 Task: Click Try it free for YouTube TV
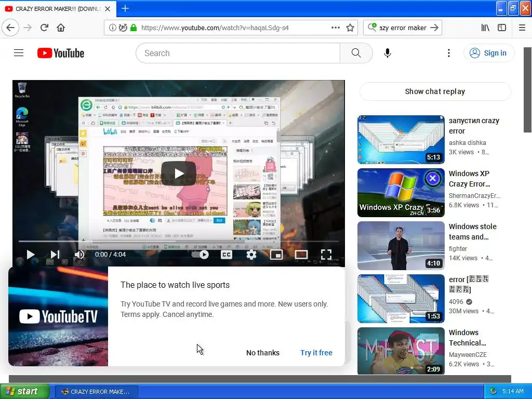(x=316, y=353)
